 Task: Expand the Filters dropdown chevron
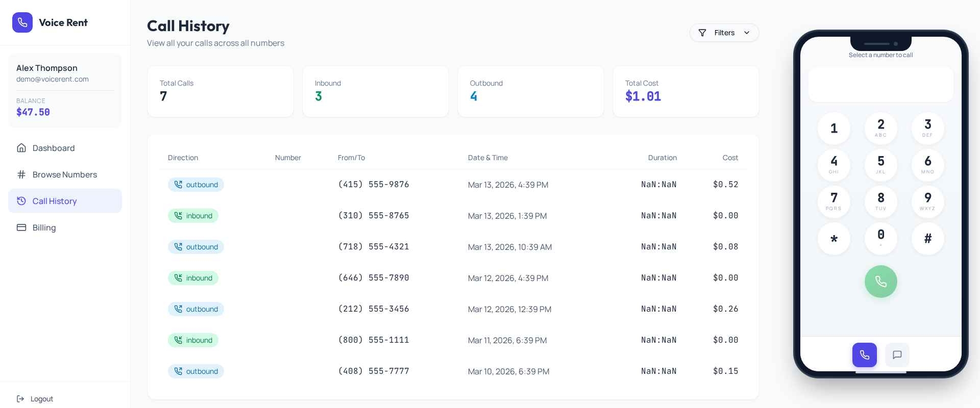[x=747, y=33]
